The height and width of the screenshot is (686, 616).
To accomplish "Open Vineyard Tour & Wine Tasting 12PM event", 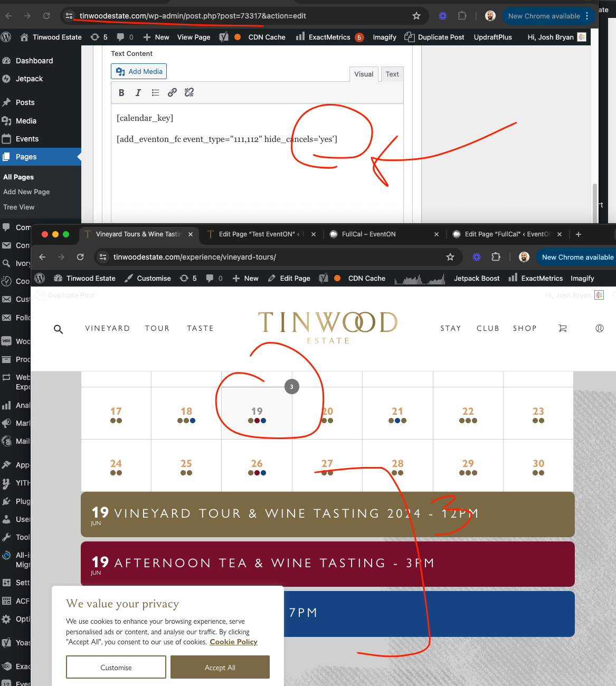I will [327, 514].
